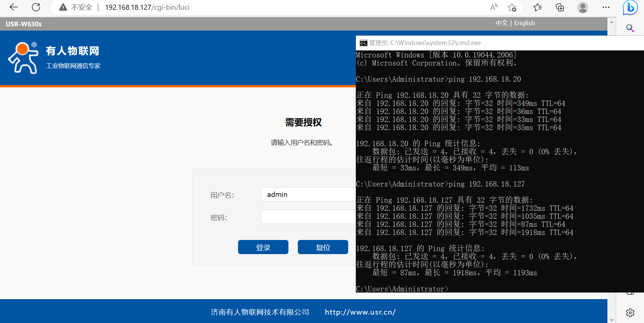Image resolution: width=644 pixels, height=323 pixels.
Task: Reload the page with refresh icon
Action: (36, 7)
